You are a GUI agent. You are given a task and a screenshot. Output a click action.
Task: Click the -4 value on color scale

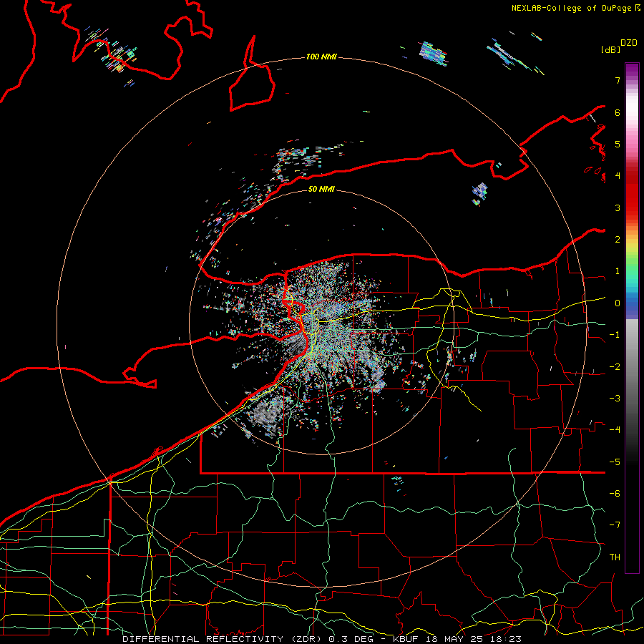tap(615, 430)
